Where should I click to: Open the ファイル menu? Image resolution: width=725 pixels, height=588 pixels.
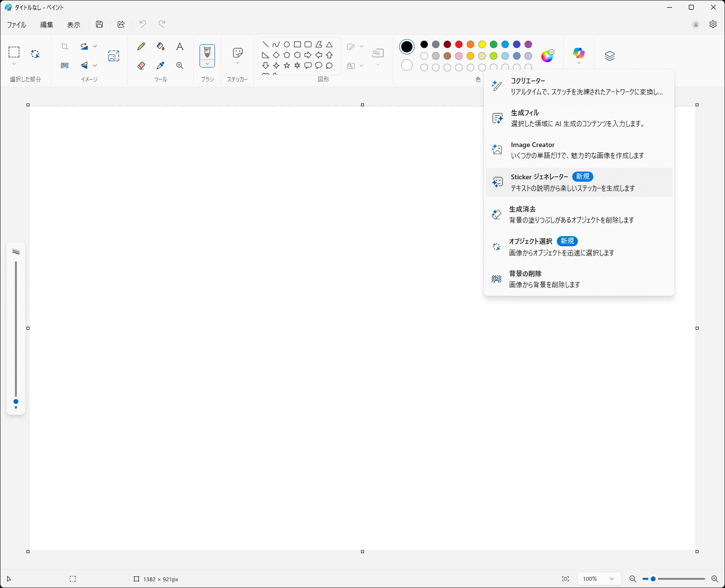(x=17, y=25)
